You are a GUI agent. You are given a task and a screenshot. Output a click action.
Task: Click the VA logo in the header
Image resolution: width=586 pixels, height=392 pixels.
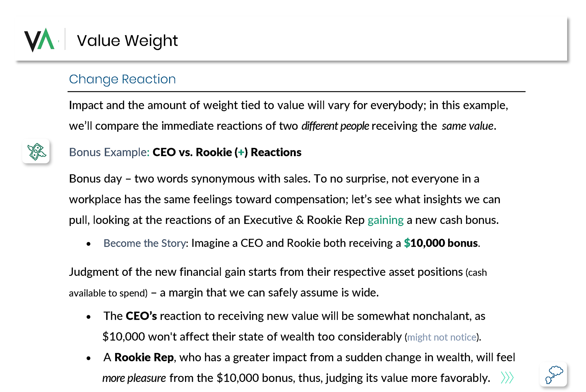click(x=39, y=40)
